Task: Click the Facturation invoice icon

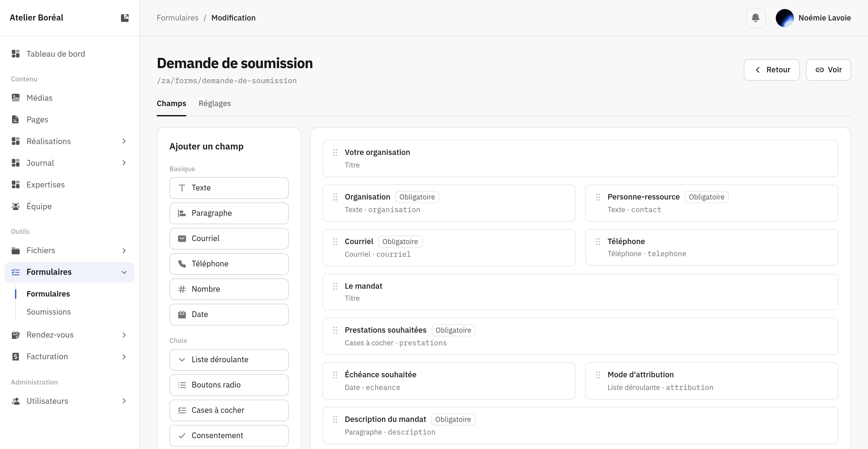Action: [x=15, y=356]
